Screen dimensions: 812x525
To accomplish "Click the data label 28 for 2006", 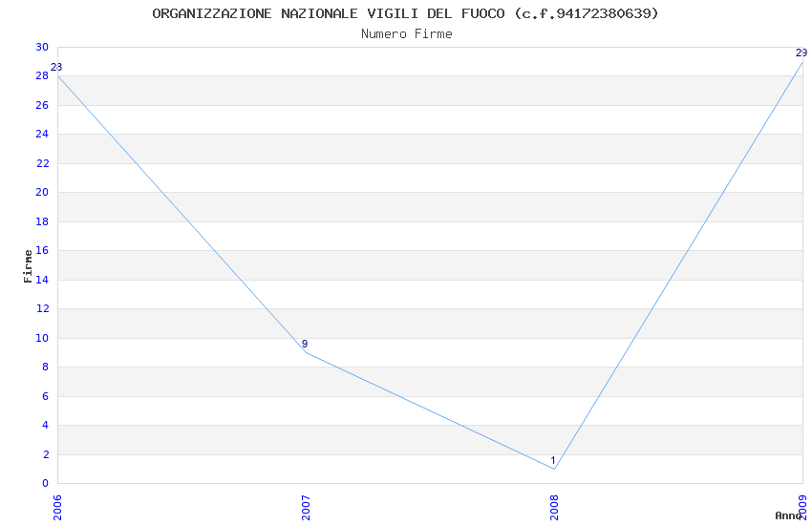I will pyautogui.click(x=56, y=67).
